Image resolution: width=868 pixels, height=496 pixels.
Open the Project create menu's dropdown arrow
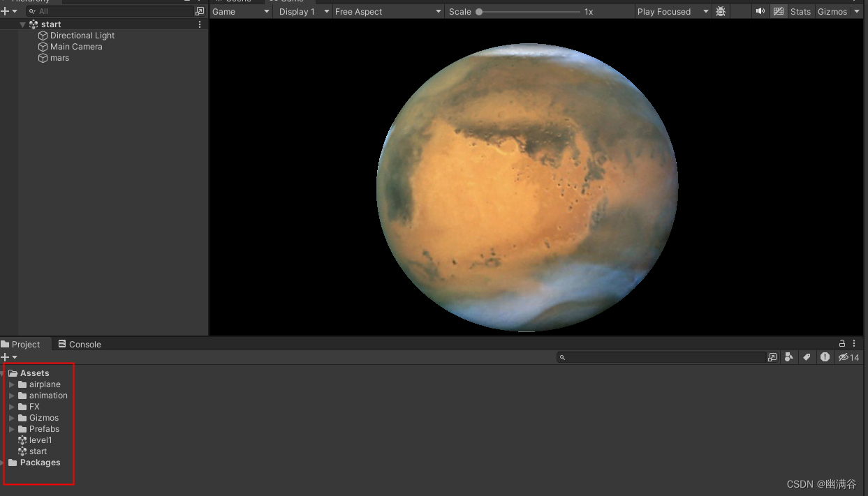pyautogui.click(x=15, y=357)
